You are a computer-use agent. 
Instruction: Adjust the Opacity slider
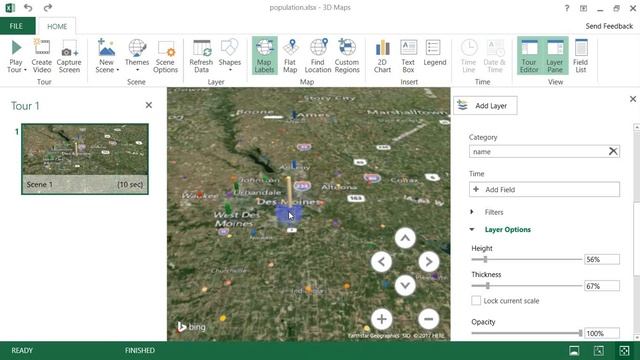580,333
